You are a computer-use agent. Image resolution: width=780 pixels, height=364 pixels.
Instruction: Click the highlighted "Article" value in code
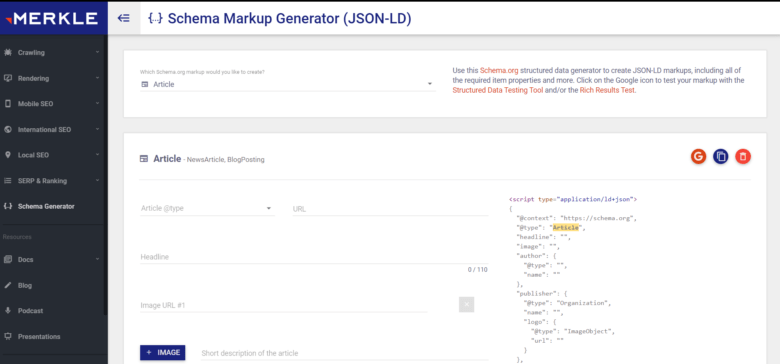pyautogui.click(x=566, y=227)
